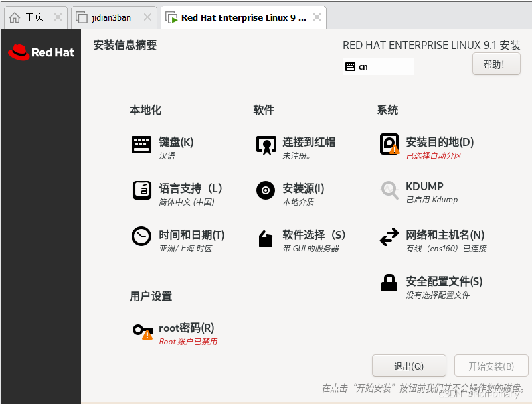Click the 简体中文 (中国) status text
Screen dimensions: 532x404
[x=186, y=202]
